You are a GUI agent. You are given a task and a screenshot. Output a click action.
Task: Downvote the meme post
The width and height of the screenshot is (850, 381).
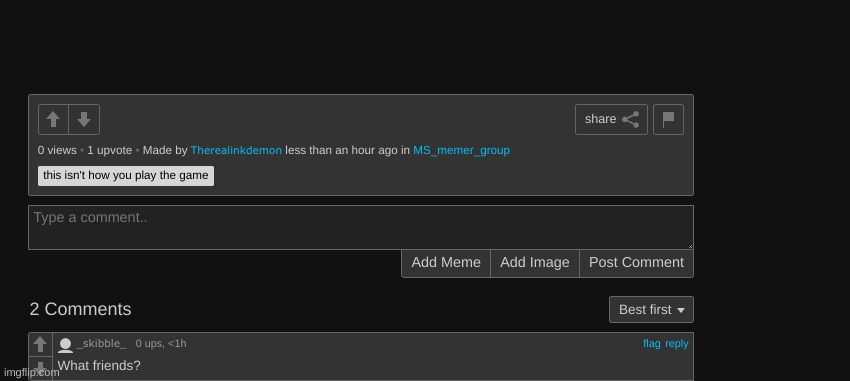84,119
